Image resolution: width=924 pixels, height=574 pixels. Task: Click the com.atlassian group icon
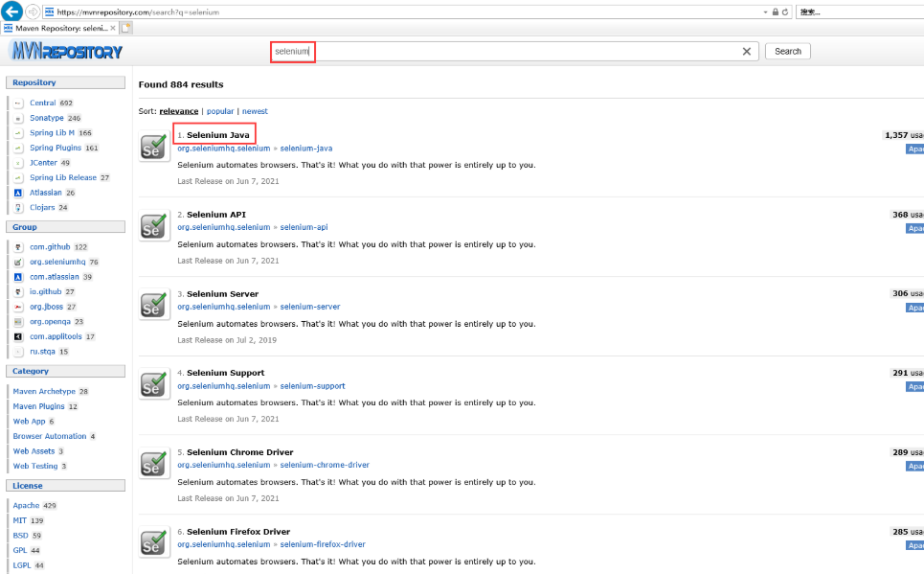(17, 277)
